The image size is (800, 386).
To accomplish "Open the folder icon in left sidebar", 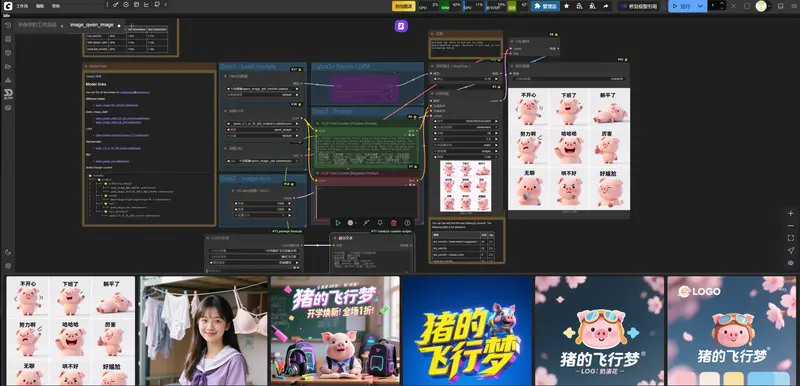I will [8, 66].
